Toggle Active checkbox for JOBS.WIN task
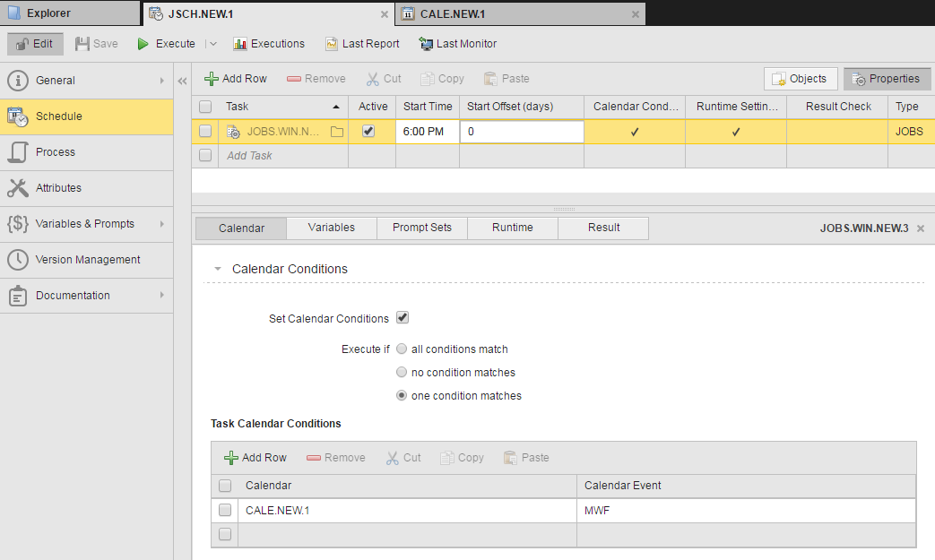The height and width of the screenshot is (560, 935). [x=368, y=131]
